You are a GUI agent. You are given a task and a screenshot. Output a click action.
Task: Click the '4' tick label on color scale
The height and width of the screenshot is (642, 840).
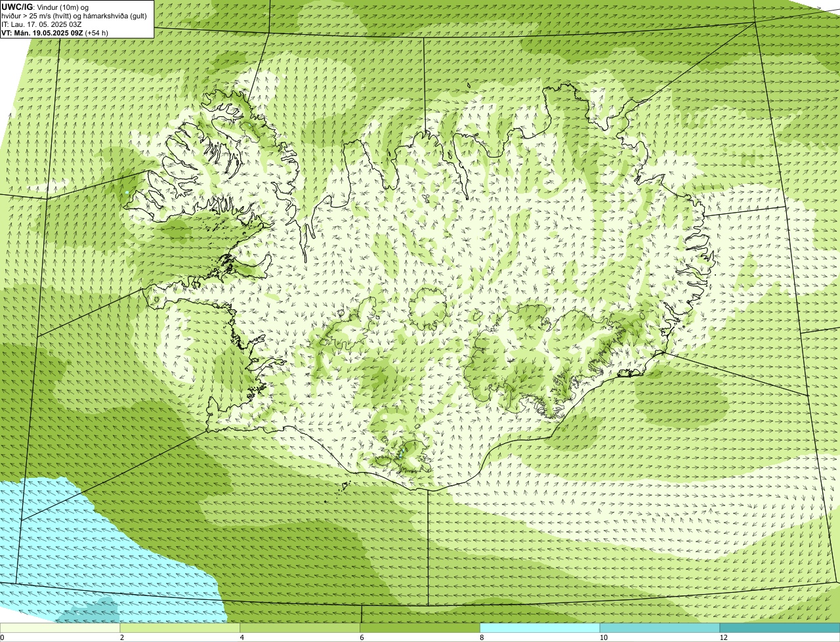tap(242, 637)
